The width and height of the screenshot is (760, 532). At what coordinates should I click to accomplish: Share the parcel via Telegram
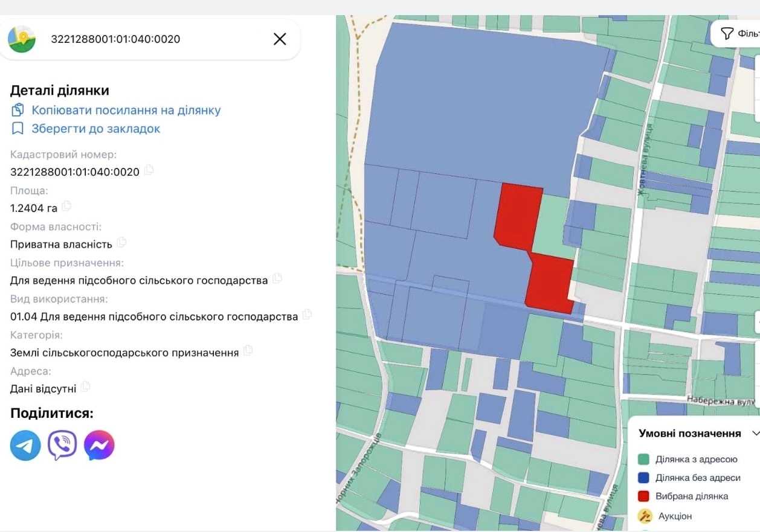25,446
